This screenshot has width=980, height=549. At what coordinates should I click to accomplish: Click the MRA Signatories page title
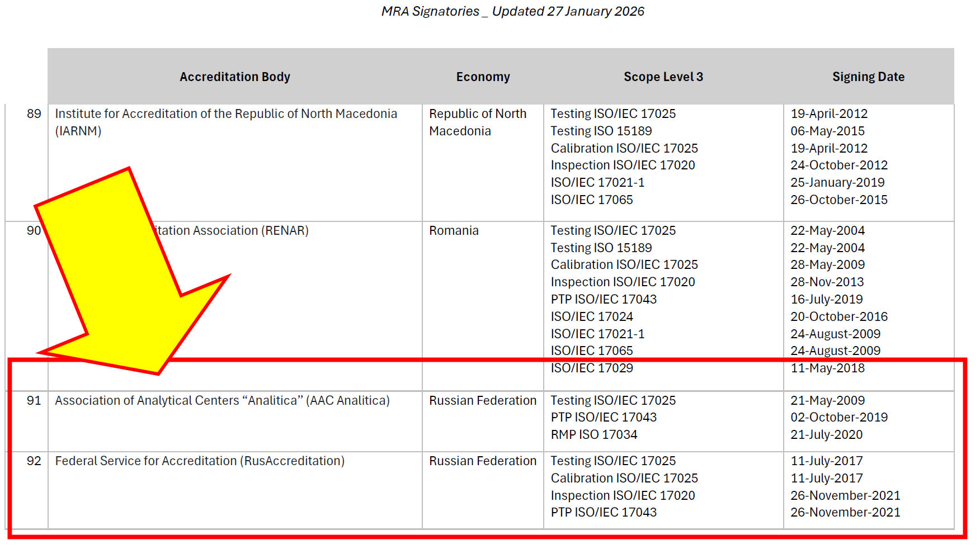(512, 11)
